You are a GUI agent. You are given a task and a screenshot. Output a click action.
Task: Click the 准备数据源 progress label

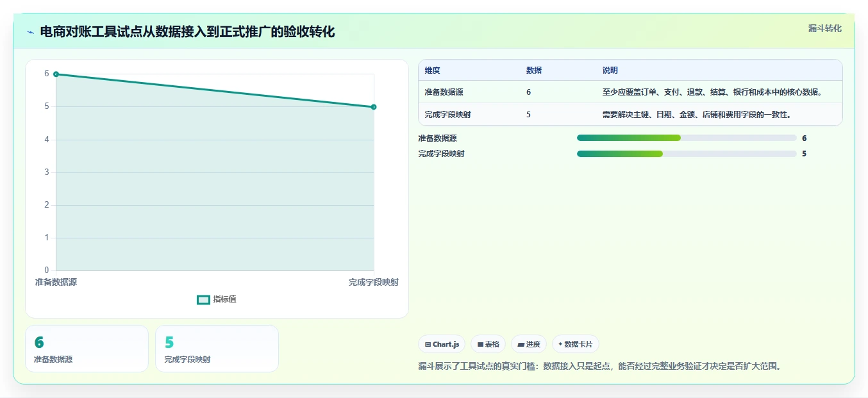click(437, 138)
